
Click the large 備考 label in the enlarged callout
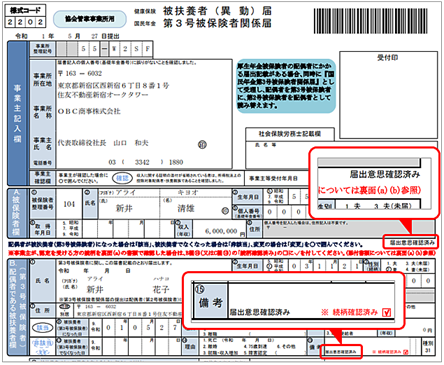point(210,303)
